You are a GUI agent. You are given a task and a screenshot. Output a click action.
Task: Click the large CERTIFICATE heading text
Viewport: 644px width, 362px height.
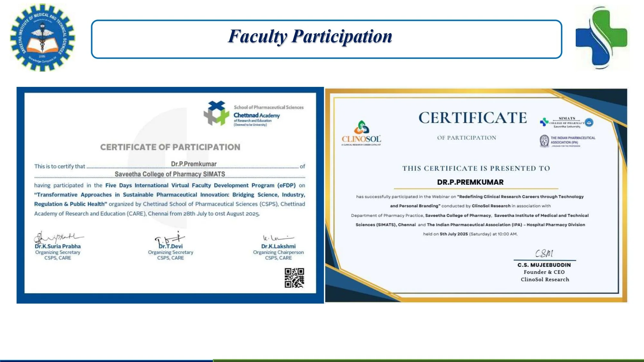click(x=472, y=118)
